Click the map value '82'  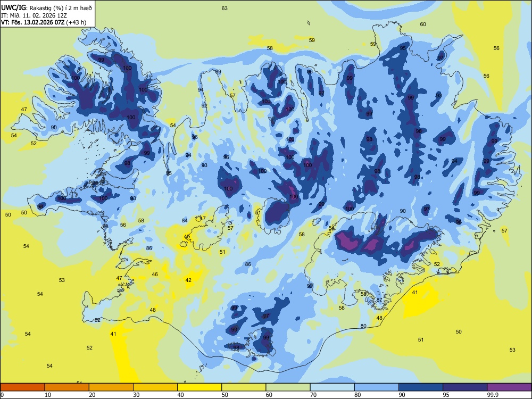click(x=97, y=320)
